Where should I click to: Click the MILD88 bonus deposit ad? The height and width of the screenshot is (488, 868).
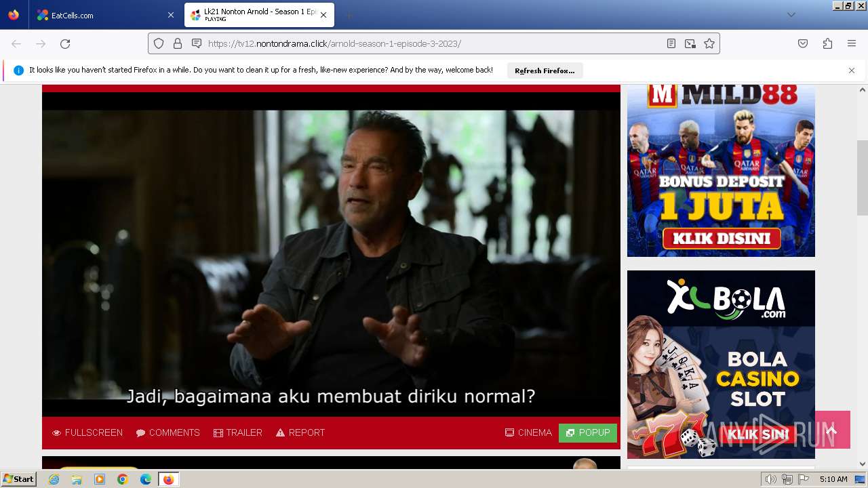tap(721, 171)
